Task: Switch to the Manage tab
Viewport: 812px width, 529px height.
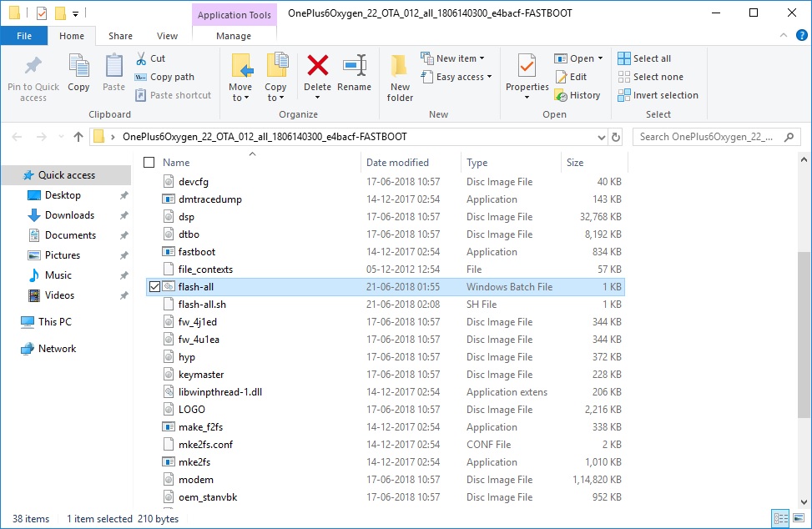Action: pyautogui.click(x=234, y=36)
